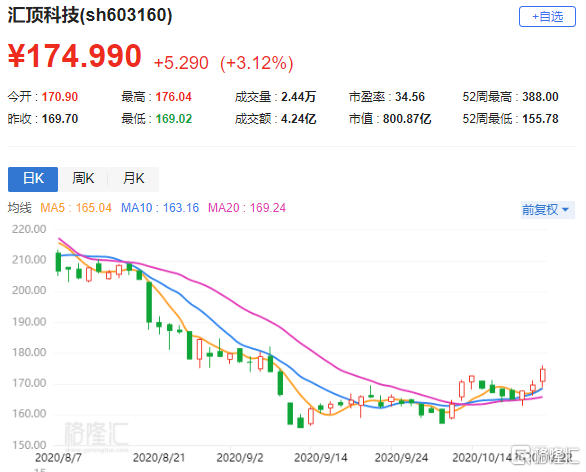This screenshot has width=586, height=472.
Task: Switch to the 月K monthly chart tab
Action: (134, 179)
